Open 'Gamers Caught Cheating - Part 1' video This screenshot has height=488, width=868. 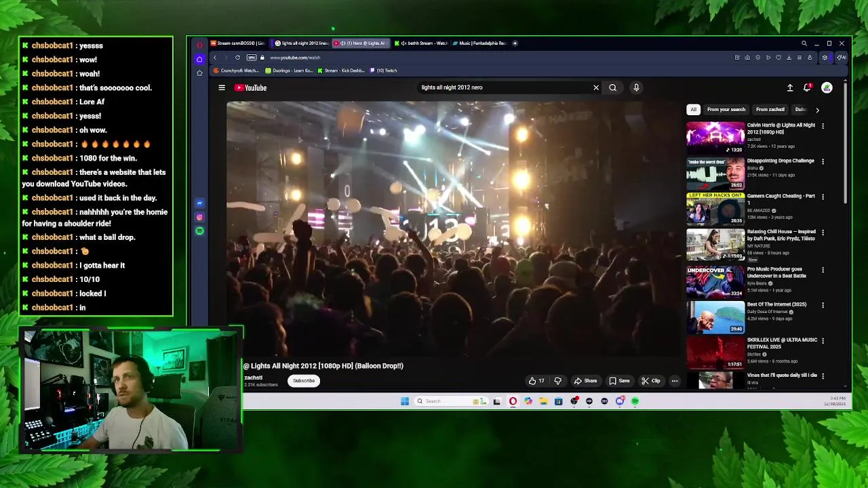(x=781, y=199)
